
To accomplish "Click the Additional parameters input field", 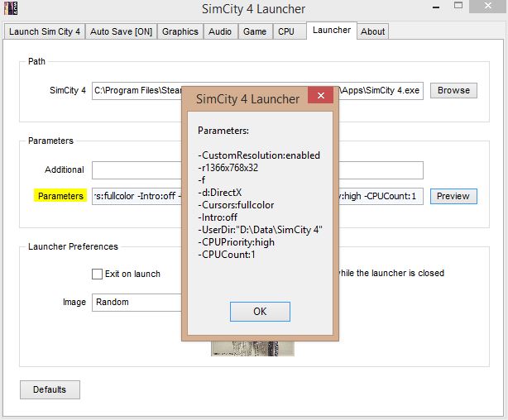I will click(257, 170).
